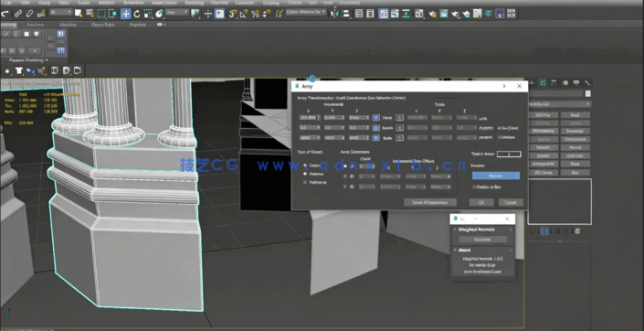Image resolution: width=644 pixels, height=331 pixels.
Task: Click the Incremental Y Move field
Action: pyautogui.click(x=334, y=118)
